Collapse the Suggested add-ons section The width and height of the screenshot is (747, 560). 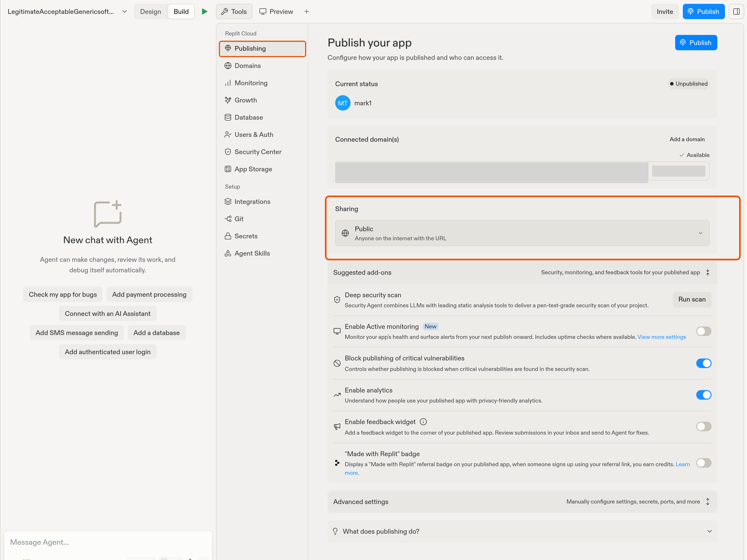tap(708, 272)
